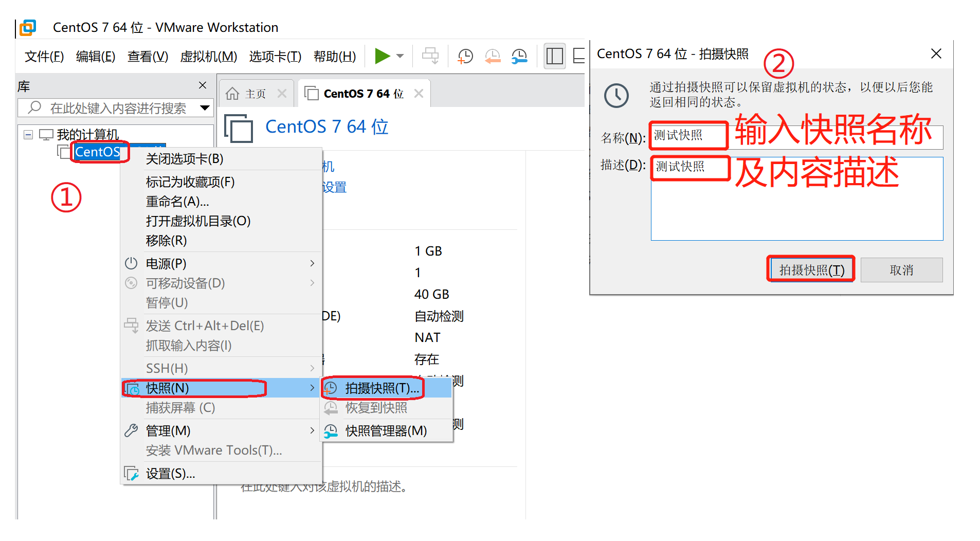Expand 管理(M) submenu arrow
Image resolution: width=980 pixels, height=541 pixels.
(312, 430)
